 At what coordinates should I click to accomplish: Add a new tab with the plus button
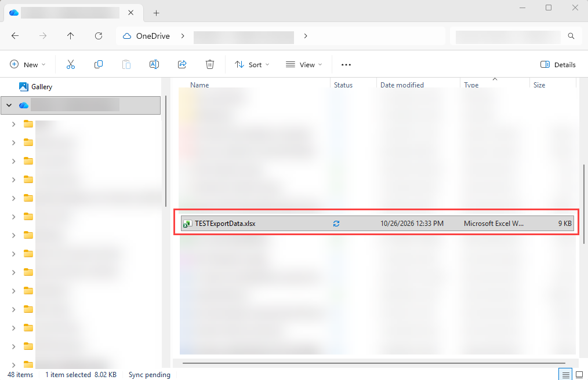(157, 13)
